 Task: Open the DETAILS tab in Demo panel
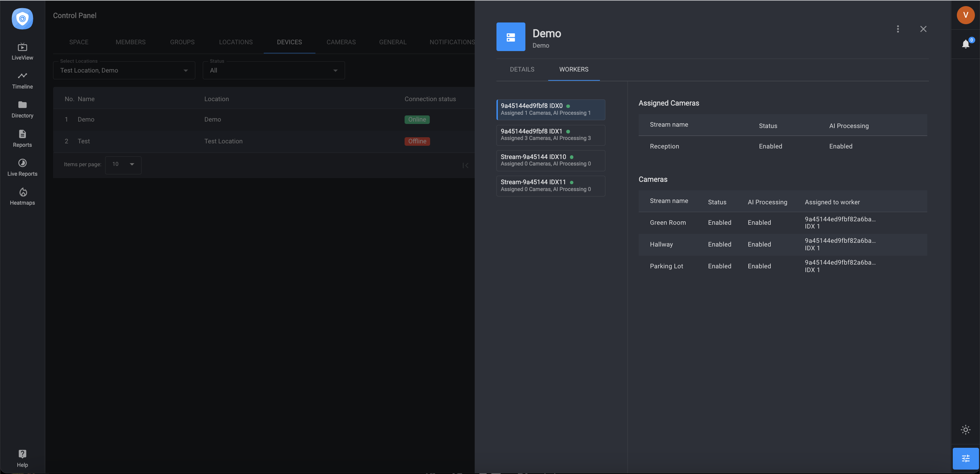click(x=522, y=69)
